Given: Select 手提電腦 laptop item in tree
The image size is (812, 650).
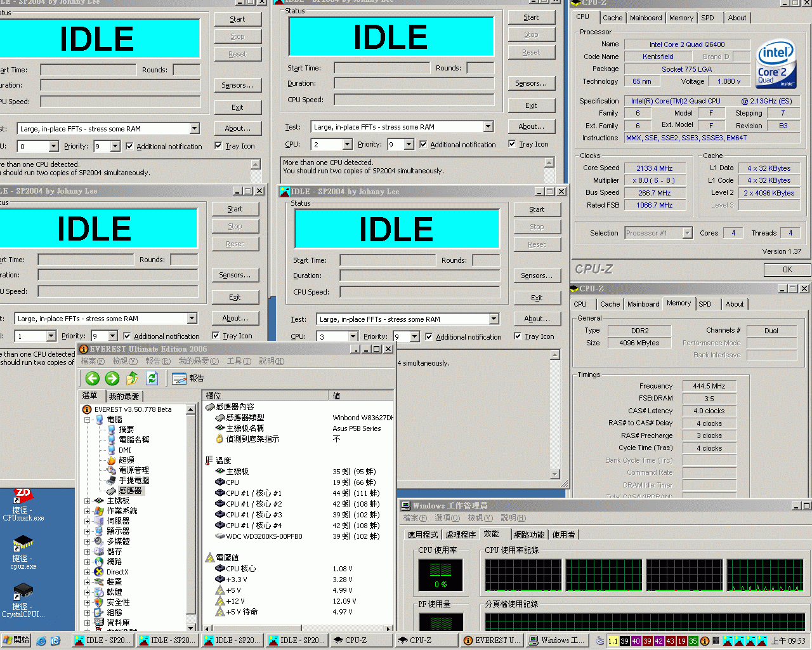Looking at the screenshot, I should click(x=134, y=480).
